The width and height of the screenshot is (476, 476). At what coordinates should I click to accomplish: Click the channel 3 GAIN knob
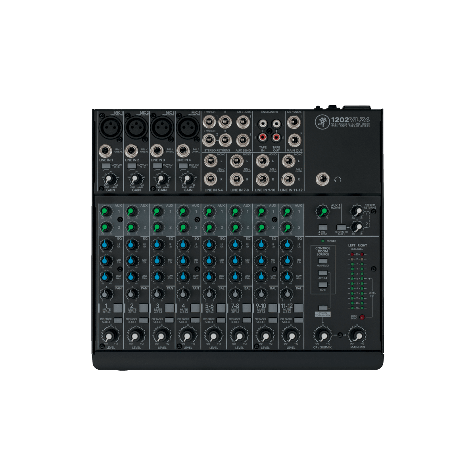tap(161, 179)
